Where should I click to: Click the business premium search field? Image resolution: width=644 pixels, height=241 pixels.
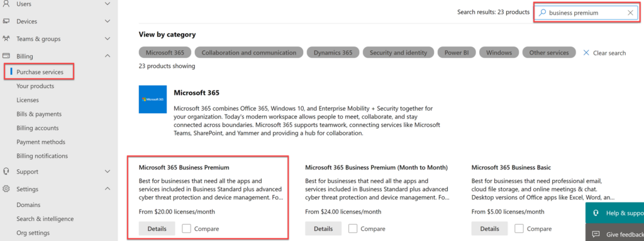tap(586, 13)
